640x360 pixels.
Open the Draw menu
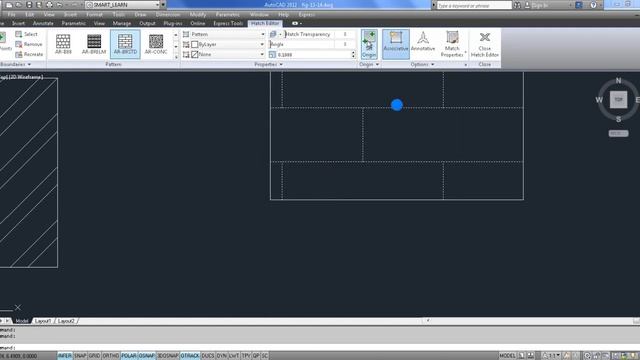[140, 14]
